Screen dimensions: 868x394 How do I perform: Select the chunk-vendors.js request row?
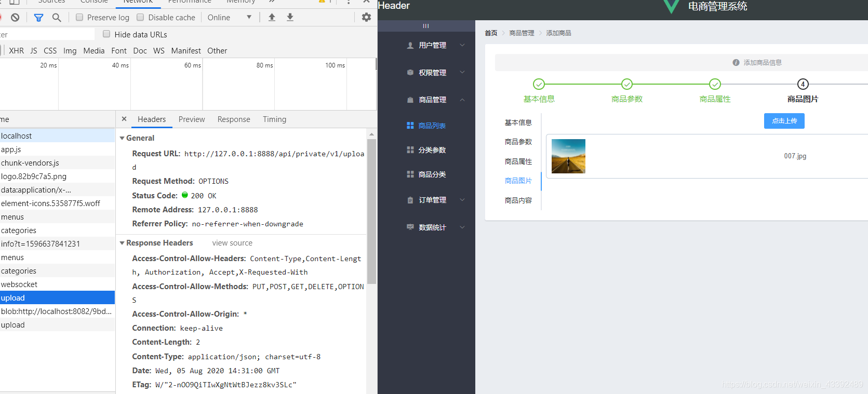57,162
